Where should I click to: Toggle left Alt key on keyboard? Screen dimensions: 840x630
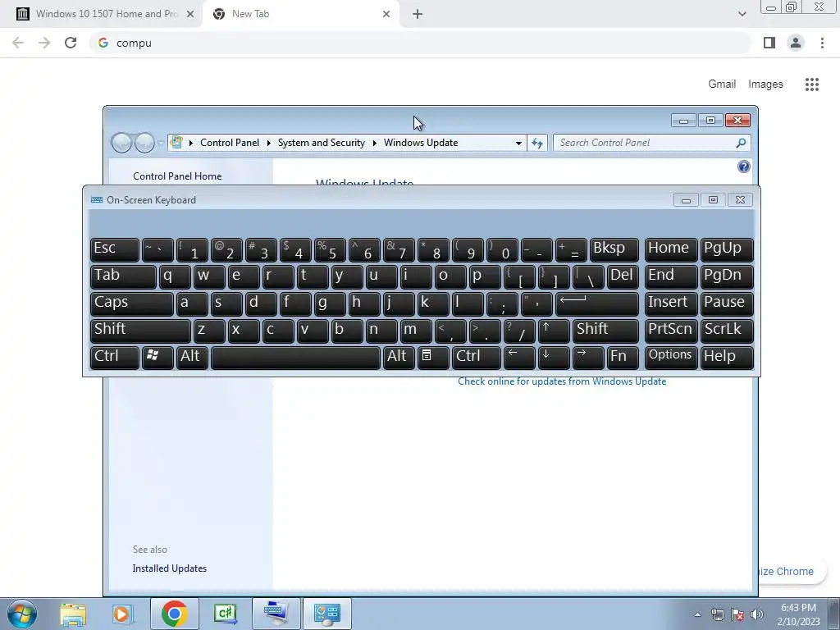(192, 358)
